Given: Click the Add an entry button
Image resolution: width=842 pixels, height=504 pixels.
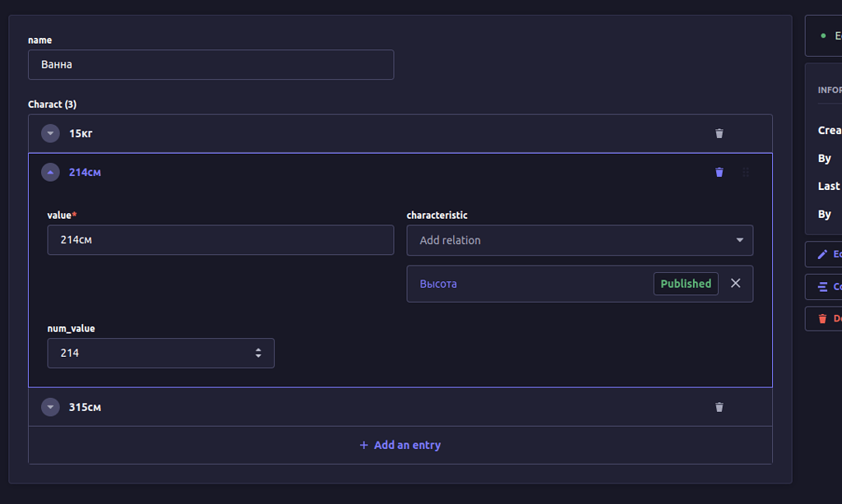Looking at the screenshot, I should (x=400, y=444).
